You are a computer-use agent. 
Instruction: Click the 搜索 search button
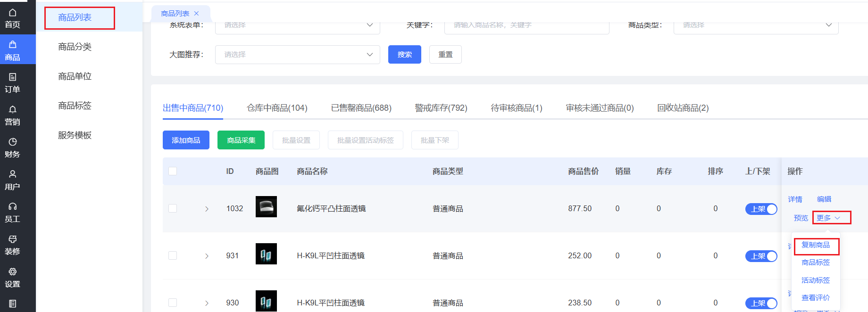coord(405,55)
